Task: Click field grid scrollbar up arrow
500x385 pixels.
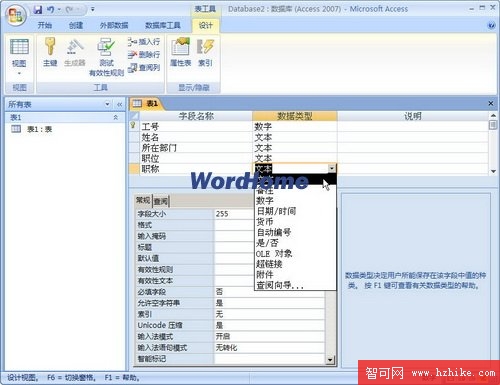Action: click(493, 115)
